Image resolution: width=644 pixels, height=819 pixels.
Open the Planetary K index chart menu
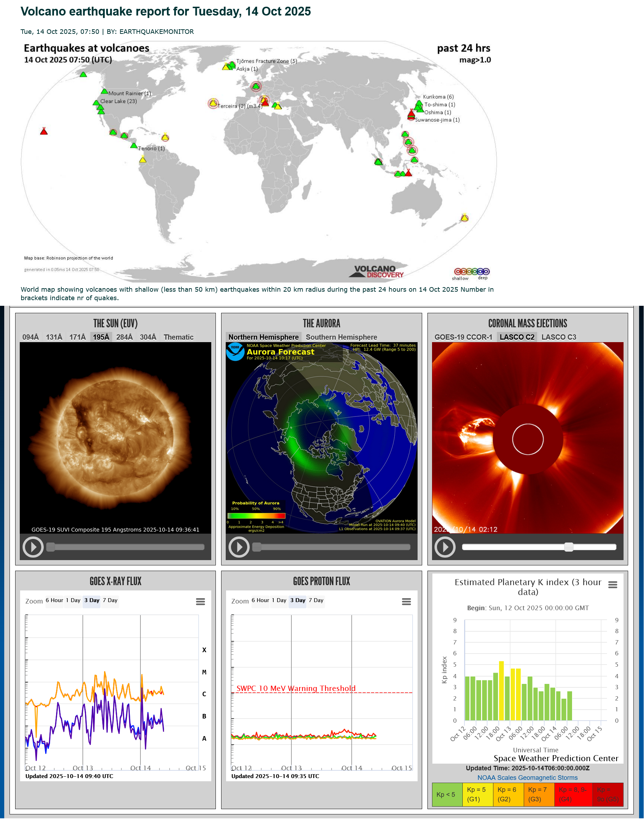click(612, 584)
